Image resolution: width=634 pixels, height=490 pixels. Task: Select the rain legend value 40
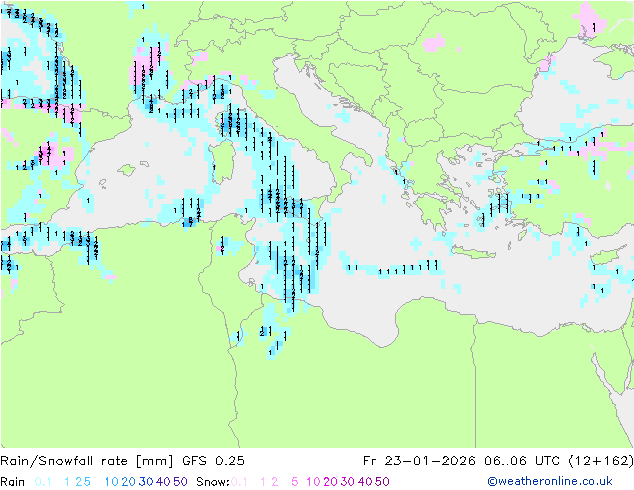click(x=163, y=482)
